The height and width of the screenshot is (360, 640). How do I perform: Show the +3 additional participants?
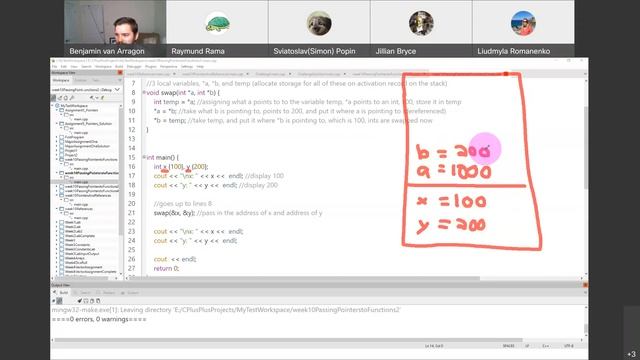(x=631, y=354)
